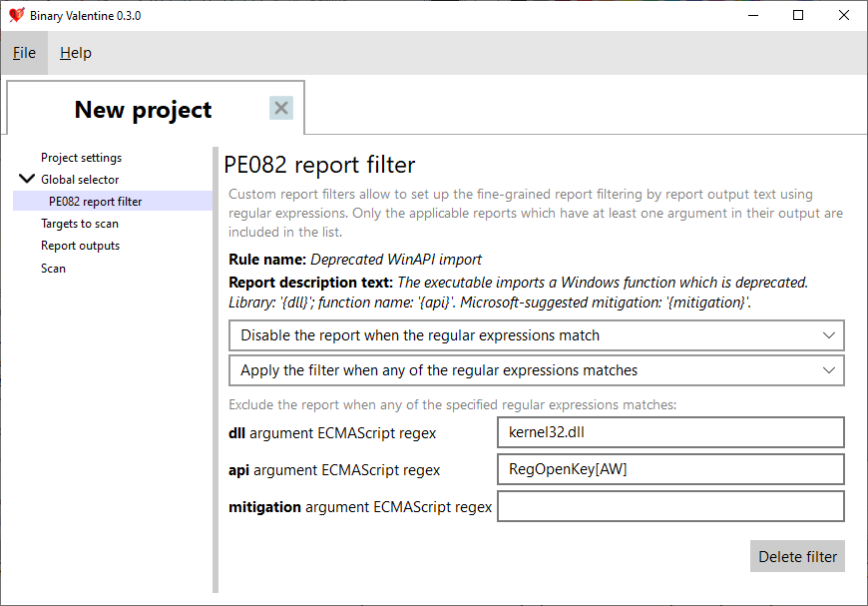This screenshot has width=868, height=606.
Task: Open the File menu
Action: pyautogui.click(x=24, y=53)
